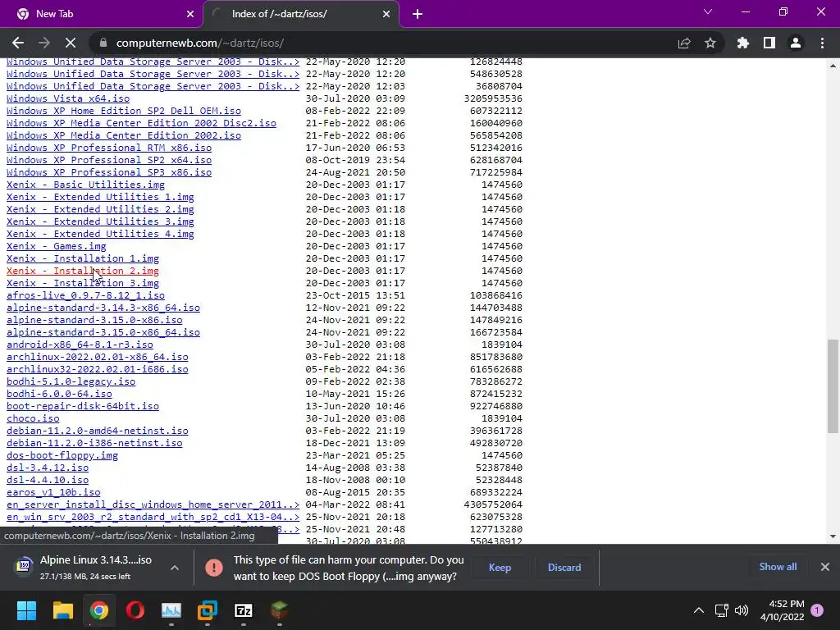This screenshot has width=840, height=630.
Task: Close the New Tab tab
Action: 189,15
